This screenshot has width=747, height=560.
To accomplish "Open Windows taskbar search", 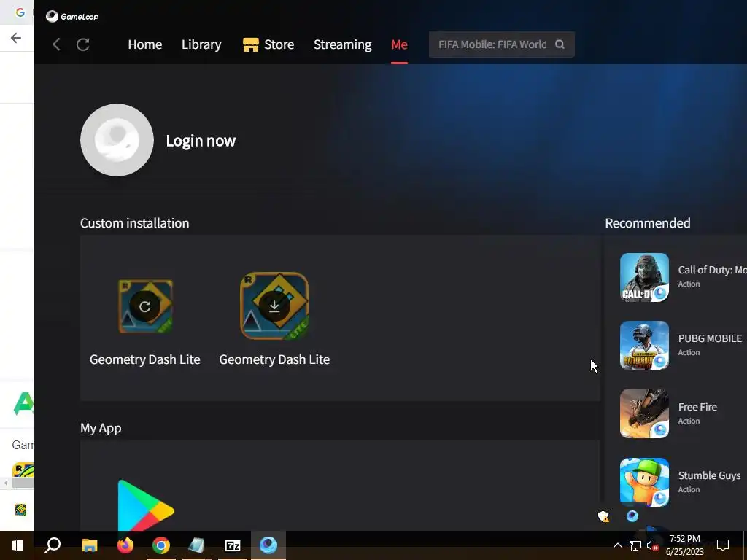I will (x=53, y=545).
